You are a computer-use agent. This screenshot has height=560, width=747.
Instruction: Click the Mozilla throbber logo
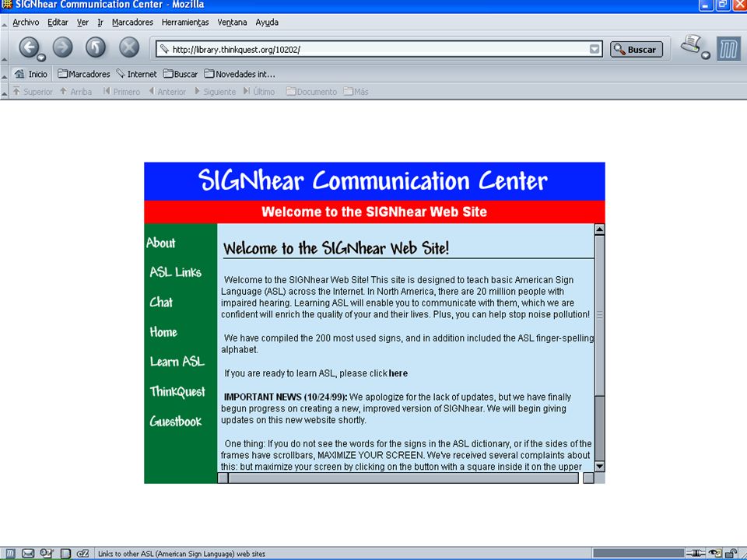[x=728, y=49]
